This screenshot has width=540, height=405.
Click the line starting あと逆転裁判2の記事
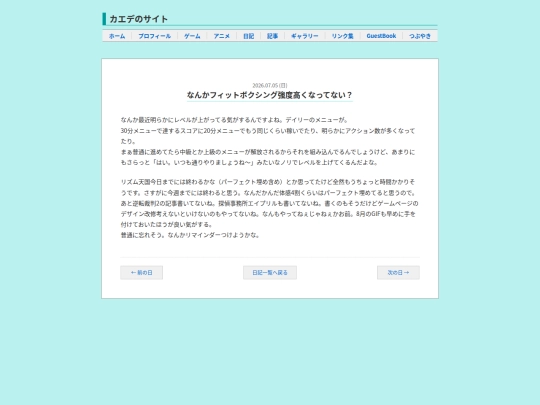269,203
